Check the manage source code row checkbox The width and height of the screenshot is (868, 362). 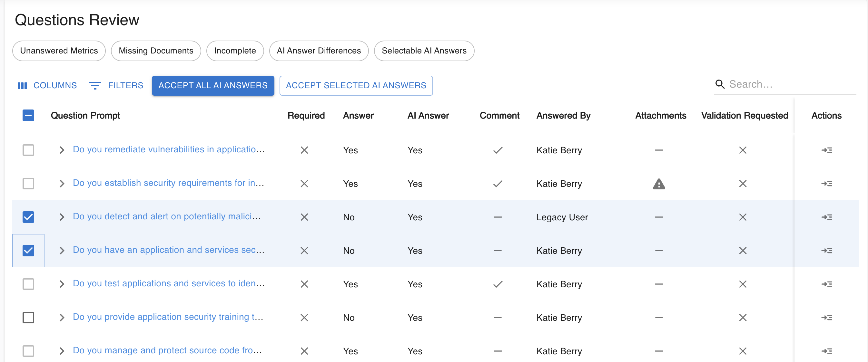coord(28,351)
